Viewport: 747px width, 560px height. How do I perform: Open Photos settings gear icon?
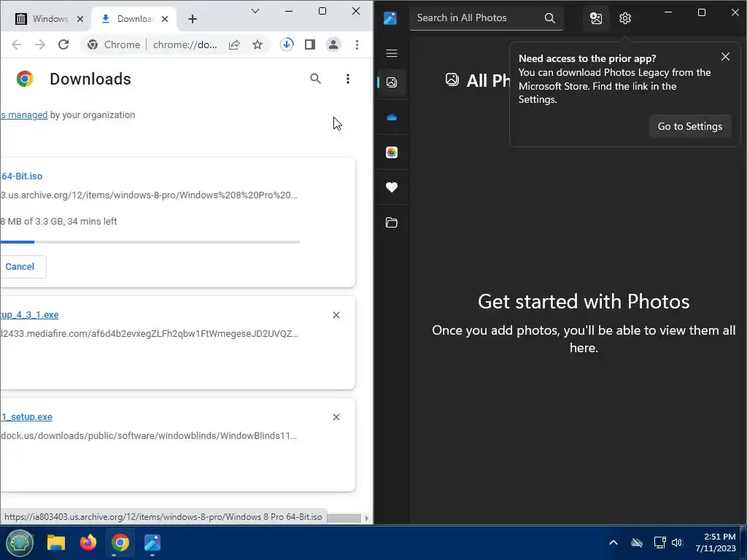point(625,18)
